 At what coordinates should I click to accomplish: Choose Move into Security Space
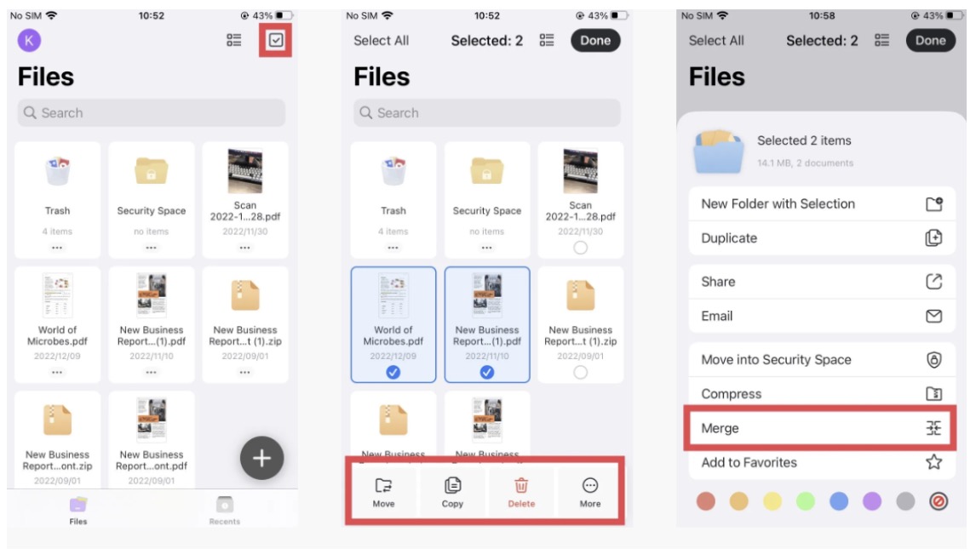(x=821, y=359)
